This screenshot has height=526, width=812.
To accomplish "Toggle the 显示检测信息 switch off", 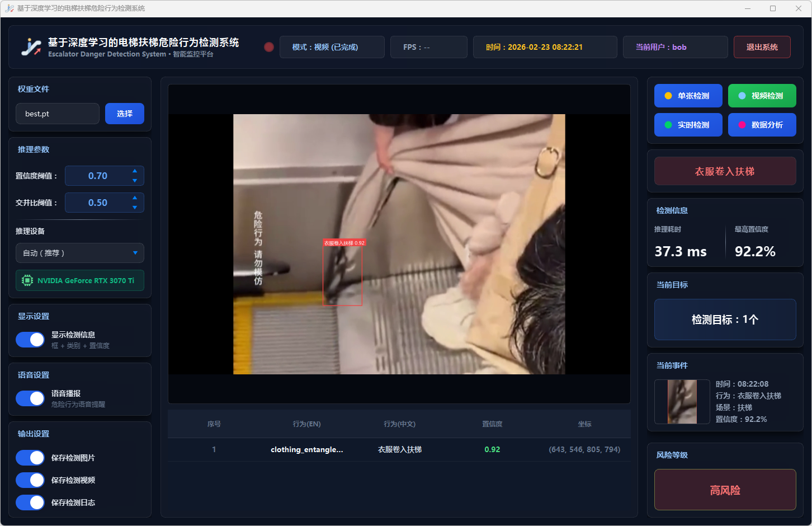I will coord(30,340).
